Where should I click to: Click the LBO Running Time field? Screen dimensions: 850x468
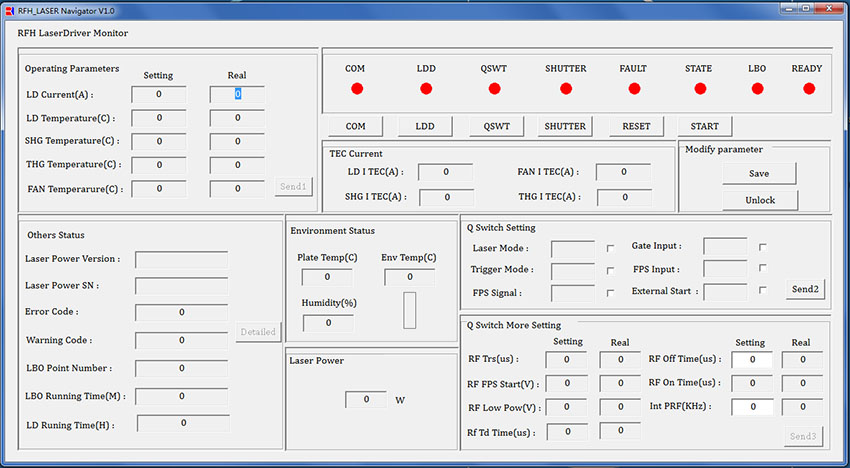click(182, 396)
